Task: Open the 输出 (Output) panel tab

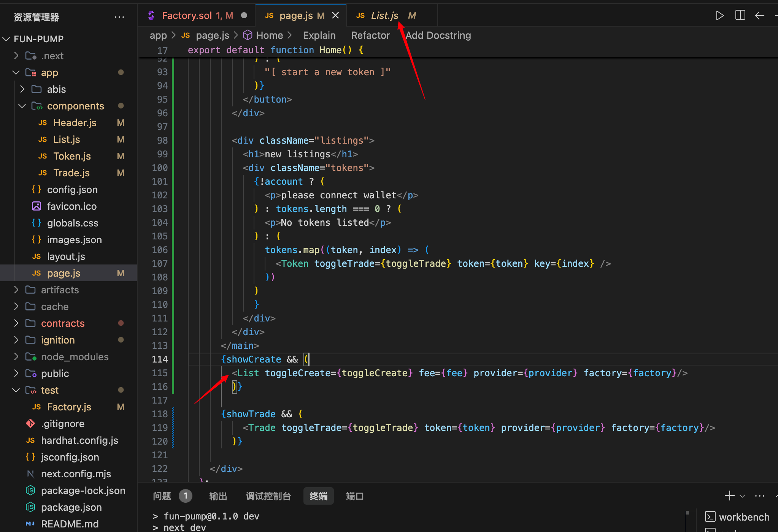Action: (218, 496)
